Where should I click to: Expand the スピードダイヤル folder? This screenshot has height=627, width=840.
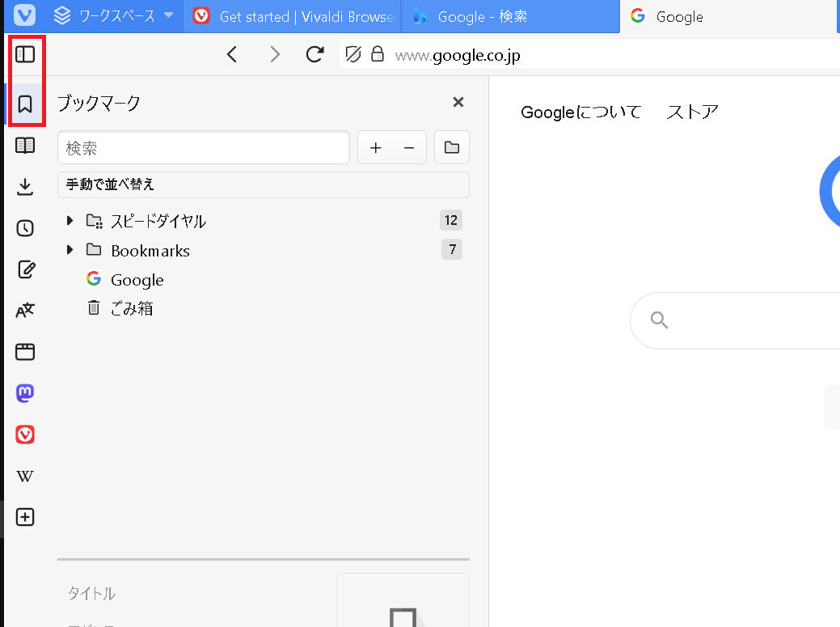click(x=70, y=221)
